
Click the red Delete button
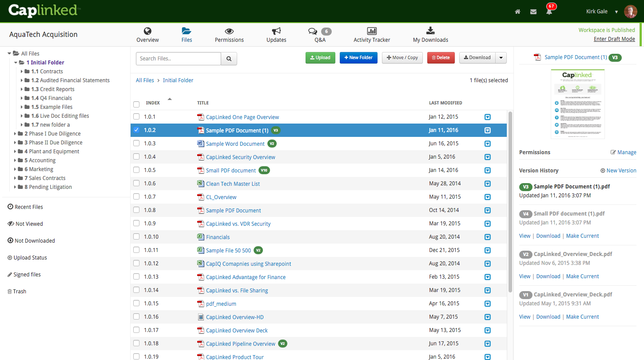(x=441, y=58)
